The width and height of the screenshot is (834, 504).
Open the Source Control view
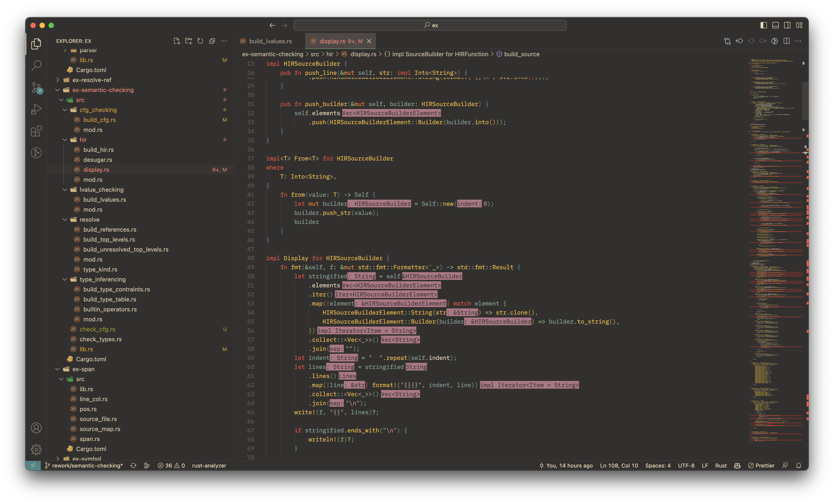tap(36, 87)
